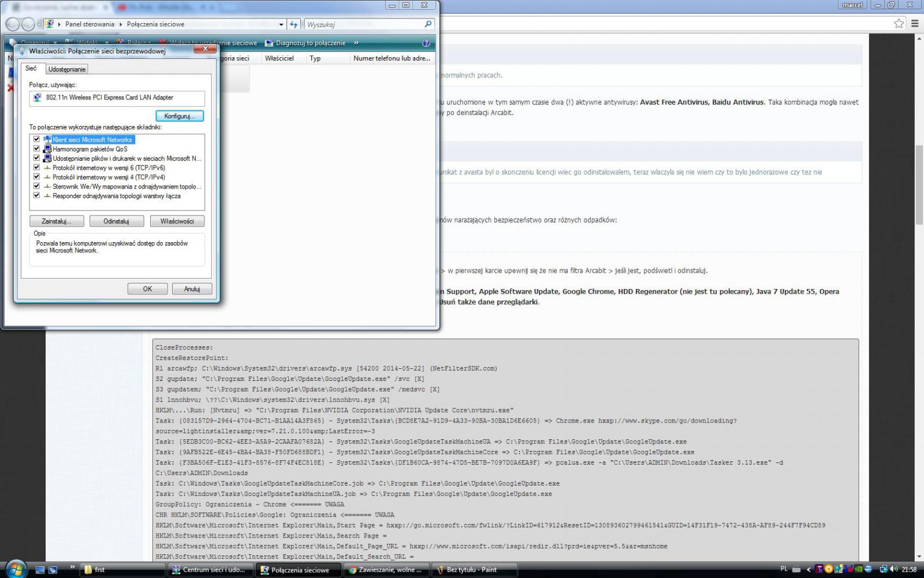924x578 pixels.
Task: Click the network tray icon
Action: pos(884,569)
